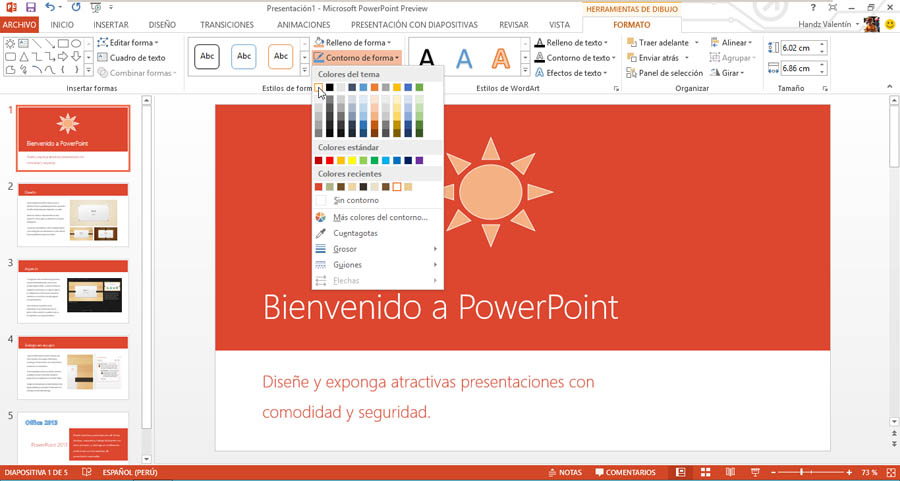This screenshot has height=481, width=900.
Task: Toggle the COMENTARIOS pane
Action: (x=625, y=472)
